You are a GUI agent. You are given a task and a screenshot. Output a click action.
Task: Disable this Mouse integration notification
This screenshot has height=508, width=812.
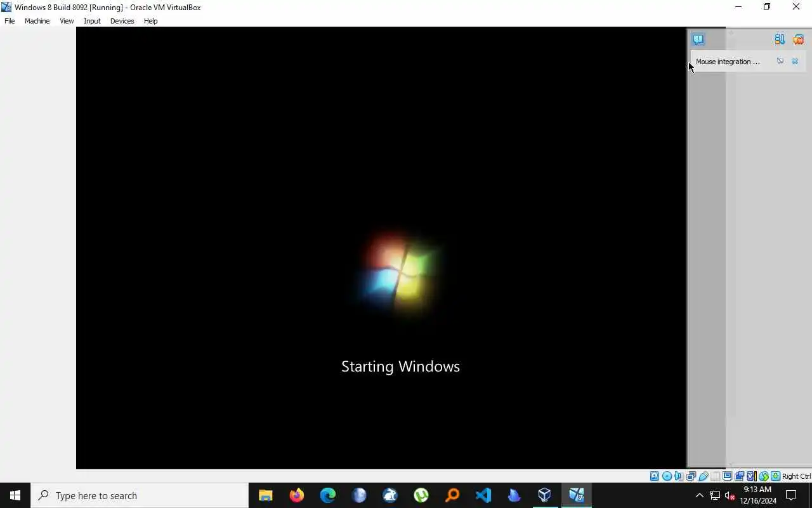(780, 61)
